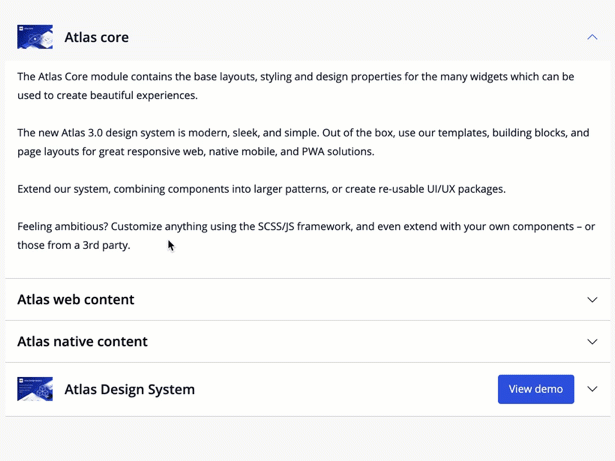Click the Atlas Design System thumbnail image
The width and height of the screenshot is (615, 461).
35,389
